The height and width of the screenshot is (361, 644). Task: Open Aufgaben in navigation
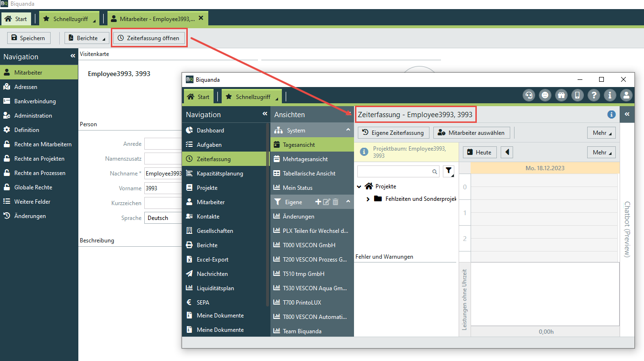(x=226, y=145)
